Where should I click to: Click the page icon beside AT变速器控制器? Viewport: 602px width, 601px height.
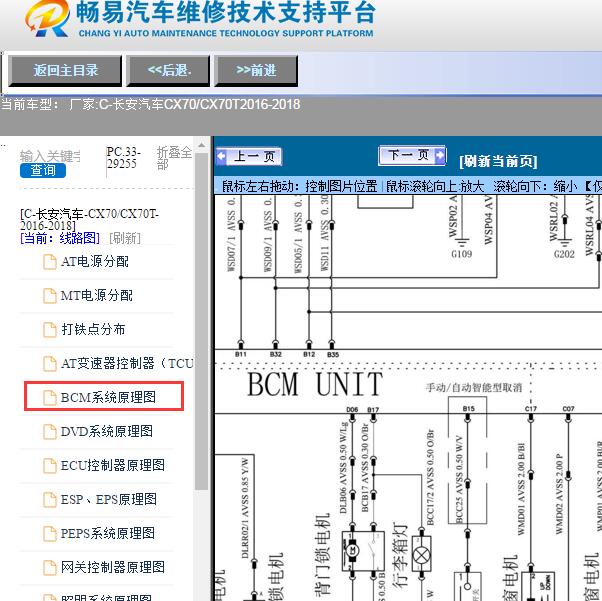coord(50,363)
